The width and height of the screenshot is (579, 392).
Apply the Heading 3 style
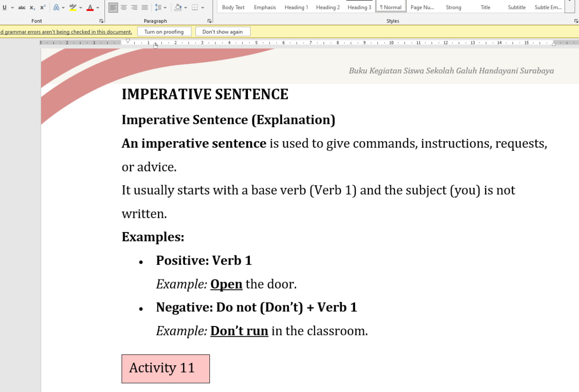coord(360,7)
